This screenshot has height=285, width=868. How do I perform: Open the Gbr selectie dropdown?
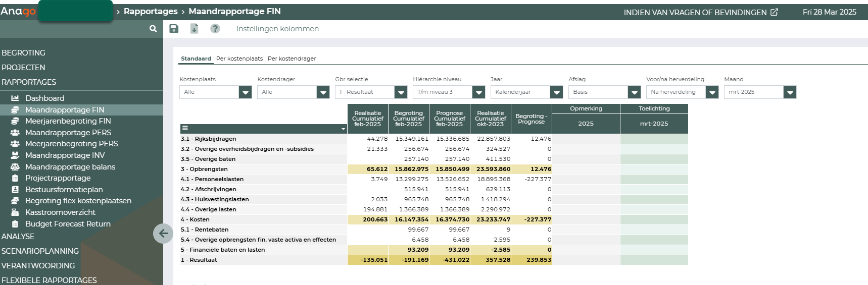(x=371, y=92)
